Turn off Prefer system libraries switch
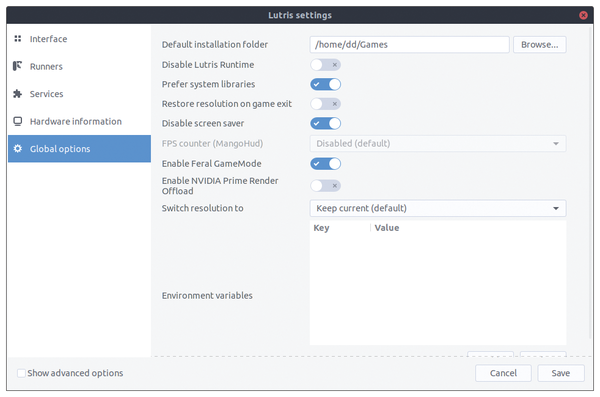600x397 pixels. 325,84
